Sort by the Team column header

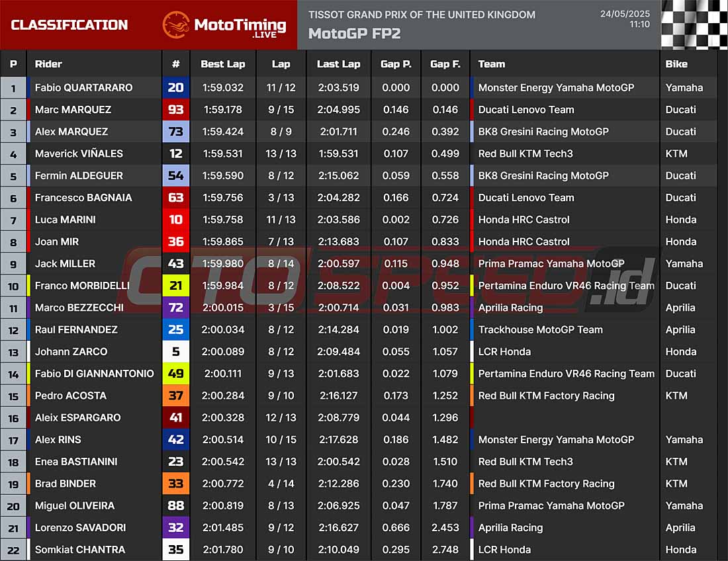tap(492, 64)
